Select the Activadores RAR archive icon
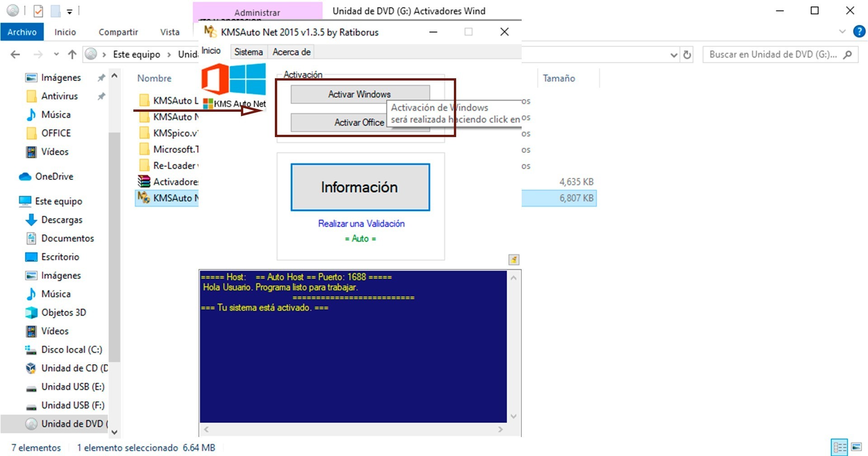The image size is (868, 456). point(144,182)
